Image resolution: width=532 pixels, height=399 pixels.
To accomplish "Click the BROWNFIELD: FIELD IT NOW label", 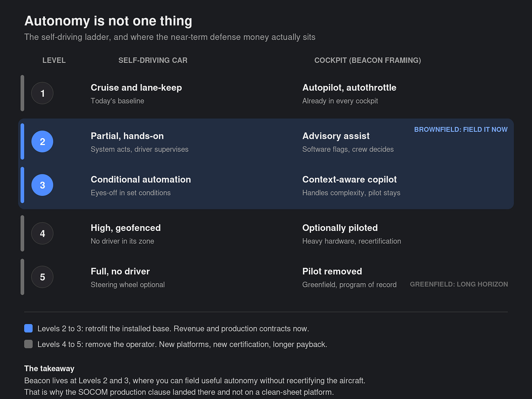I will [461, 129].
